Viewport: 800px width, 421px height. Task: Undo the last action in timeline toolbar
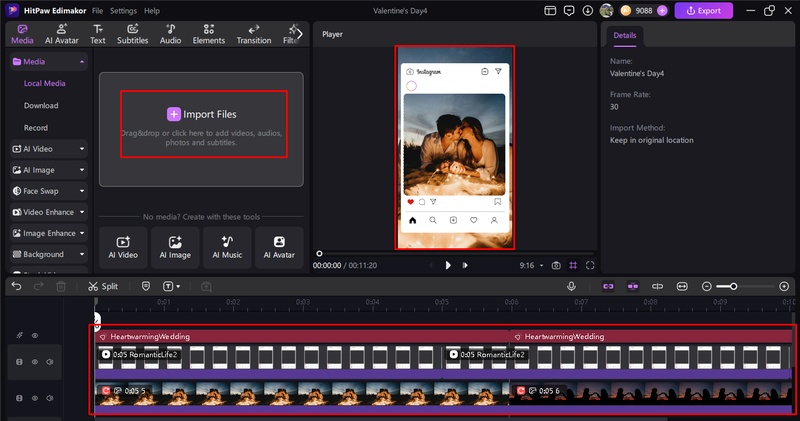16,286
